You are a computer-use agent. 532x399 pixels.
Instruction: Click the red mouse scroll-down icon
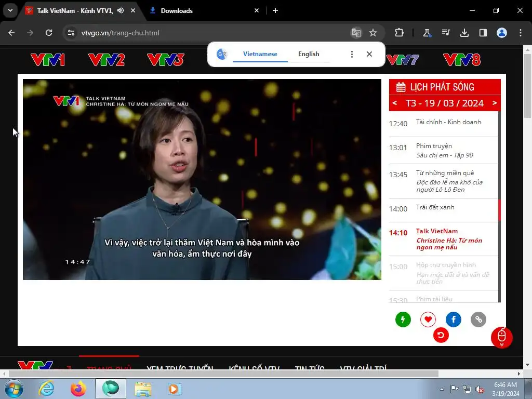coord(502,338)
